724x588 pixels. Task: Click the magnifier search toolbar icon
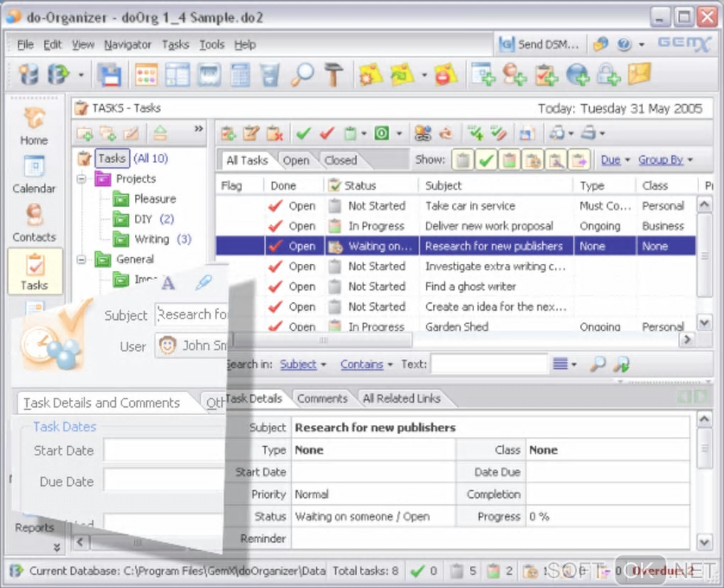[302, 74]
